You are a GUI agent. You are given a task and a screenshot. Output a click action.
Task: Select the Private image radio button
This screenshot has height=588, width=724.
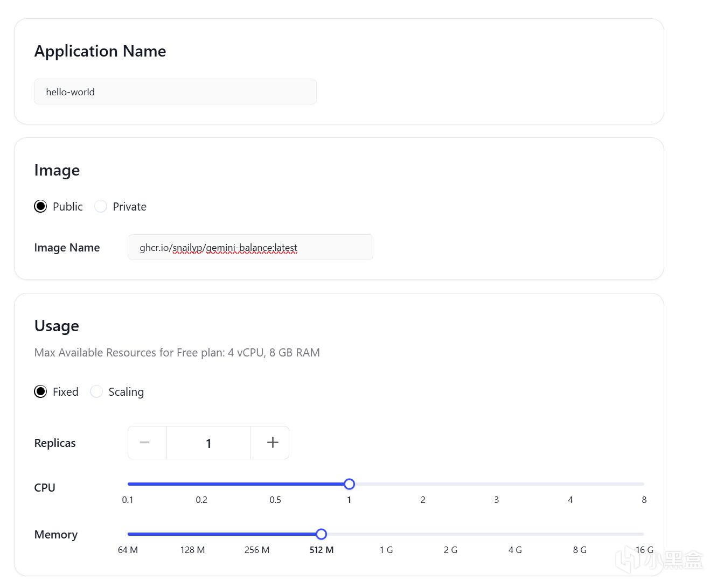click(101, 206)
